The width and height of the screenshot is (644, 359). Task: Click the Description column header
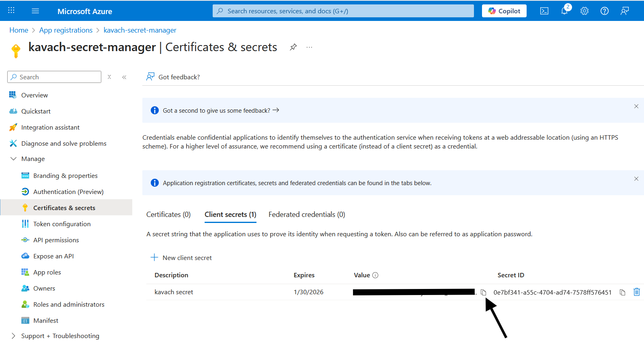click(171, 275)
